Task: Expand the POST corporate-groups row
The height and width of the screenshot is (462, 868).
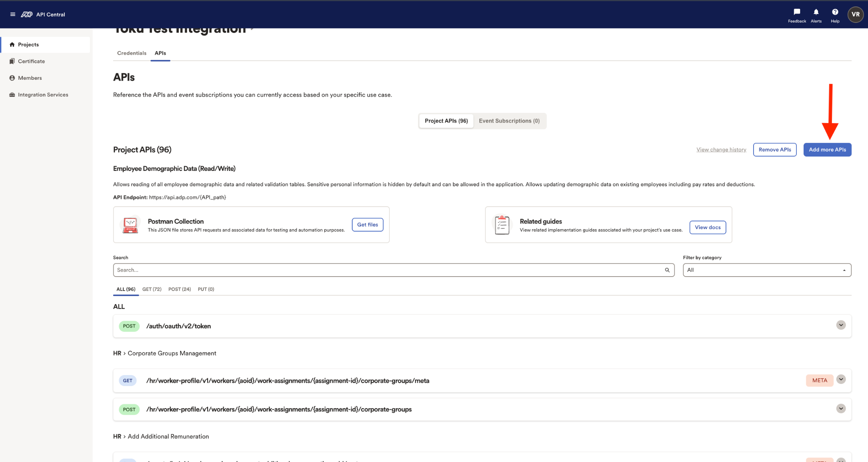Action: (x=841, y=409)
